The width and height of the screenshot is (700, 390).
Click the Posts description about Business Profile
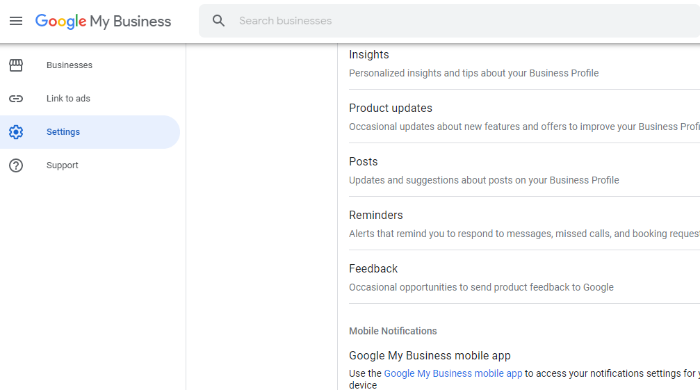484,180
